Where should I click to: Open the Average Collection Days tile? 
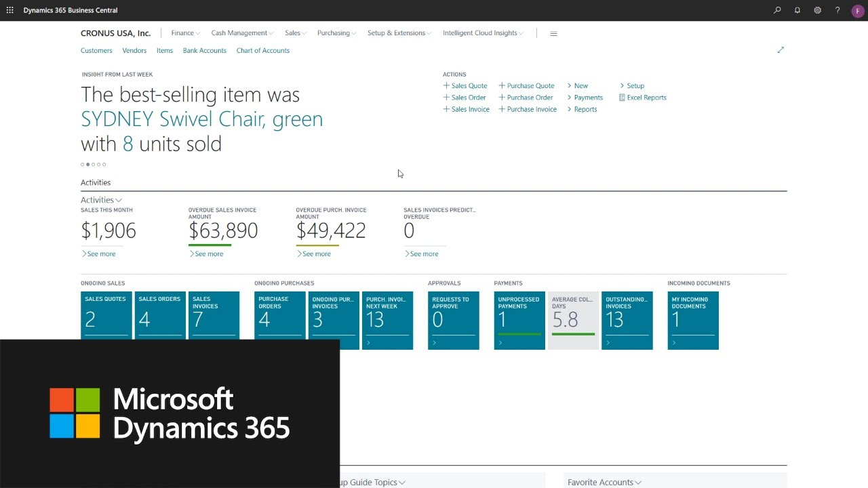pos(573,320)
